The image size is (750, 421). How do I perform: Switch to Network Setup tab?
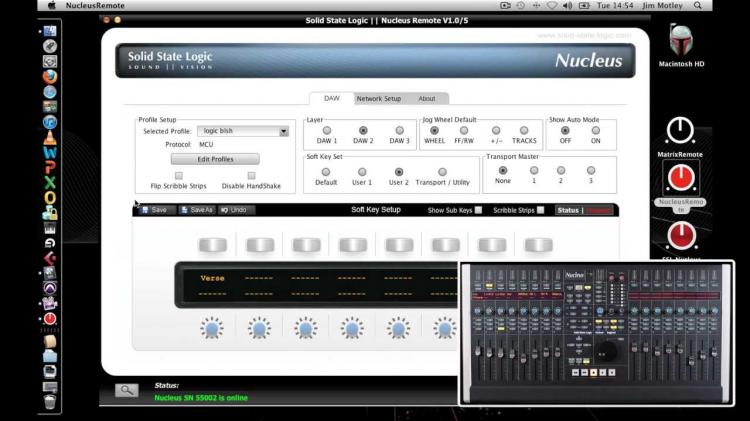[x=378, y=99]
